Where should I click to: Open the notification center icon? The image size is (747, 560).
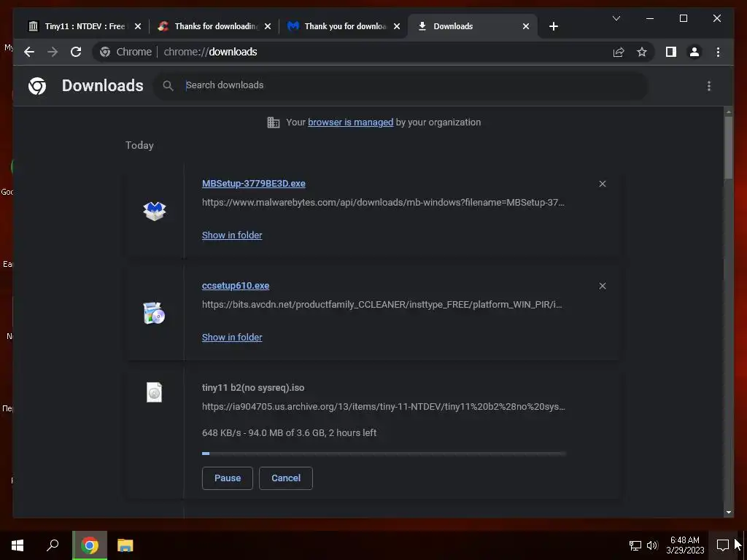click(723, 545)
